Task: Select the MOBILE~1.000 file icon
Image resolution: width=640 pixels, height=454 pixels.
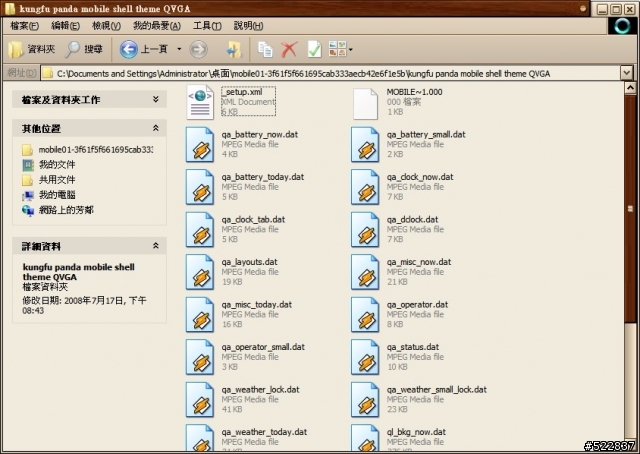Action: [368, 101]
